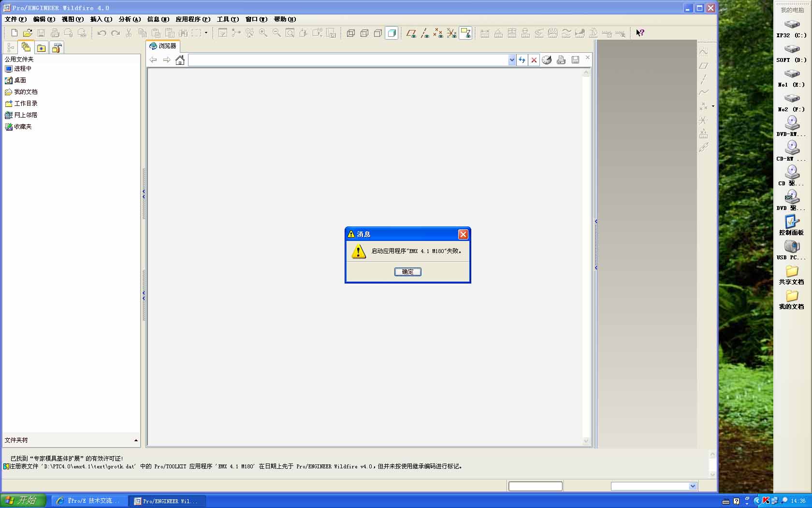This screenshot has width=812, height=508.
Task: Toggle coordinate systems display
Action: (452, 33)
